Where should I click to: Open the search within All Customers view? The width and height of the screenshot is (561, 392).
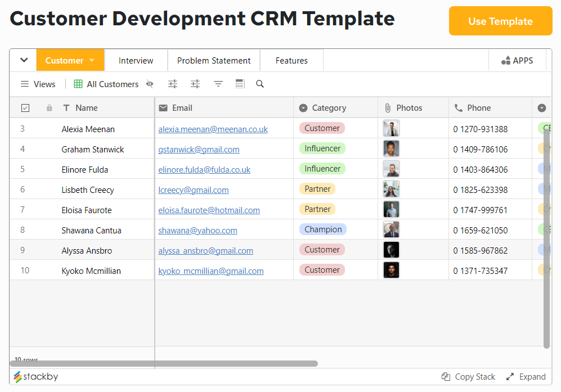[x=259, y=84]
